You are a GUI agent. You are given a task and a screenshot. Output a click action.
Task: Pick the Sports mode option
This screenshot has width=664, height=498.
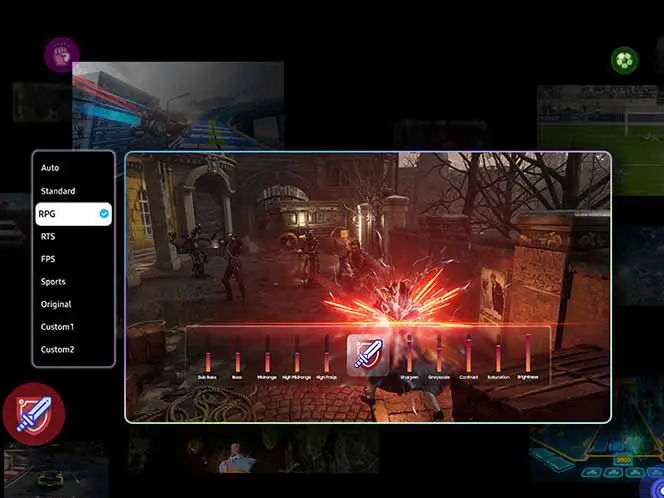(x=54, y=282)
